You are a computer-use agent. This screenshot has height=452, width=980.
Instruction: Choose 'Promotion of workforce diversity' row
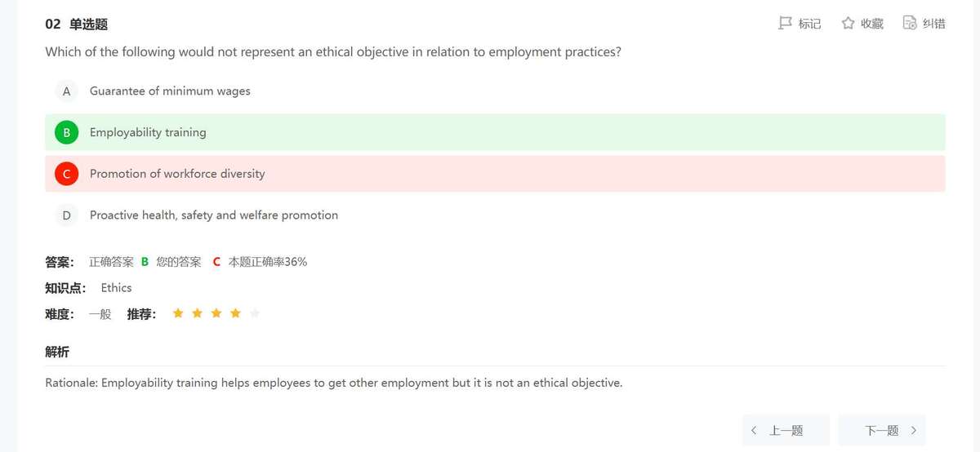pyautogui.click(x=177, y=174)
